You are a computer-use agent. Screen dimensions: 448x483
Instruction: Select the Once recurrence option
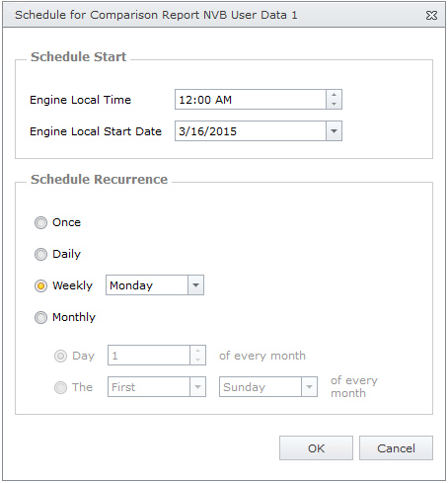pyautogui.click(x=40, y=222)
